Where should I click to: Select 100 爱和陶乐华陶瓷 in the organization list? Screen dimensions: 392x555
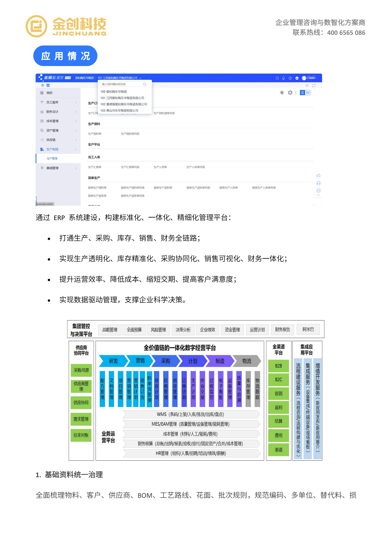[x=113, y=92]
